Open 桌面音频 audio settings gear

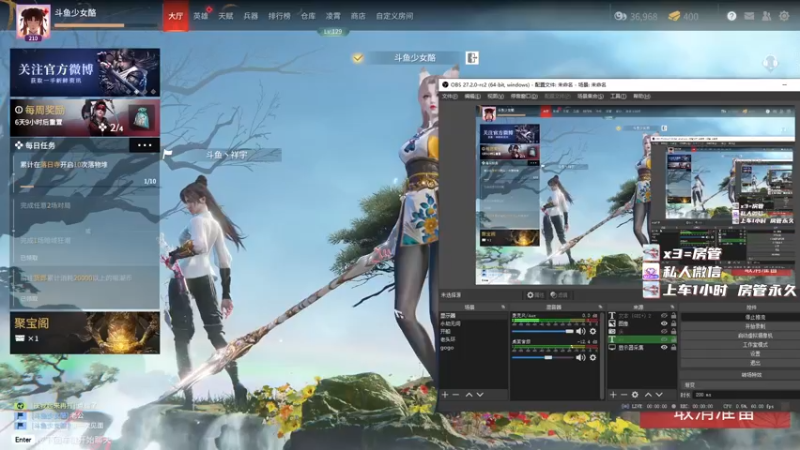point(593,358)
